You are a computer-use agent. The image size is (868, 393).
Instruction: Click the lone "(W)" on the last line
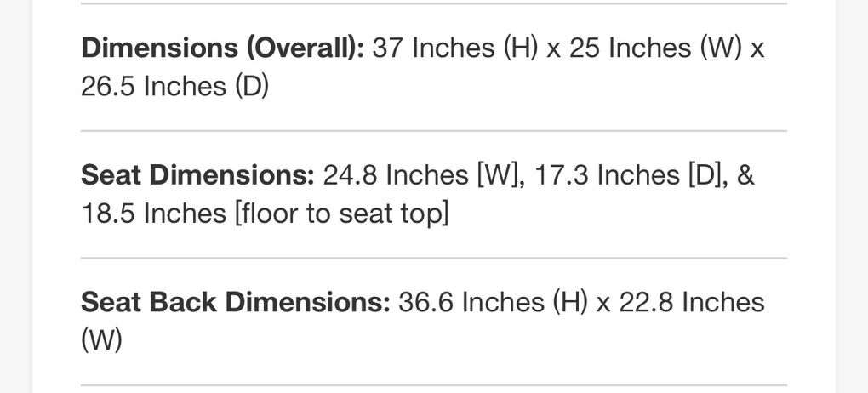102,340
